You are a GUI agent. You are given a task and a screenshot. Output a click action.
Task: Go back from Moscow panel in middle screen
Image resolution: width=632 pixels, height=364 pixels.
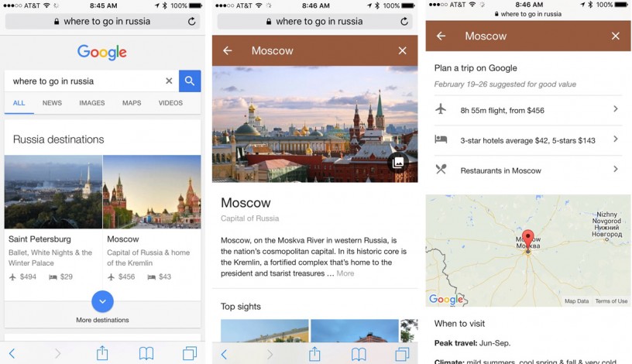click(x=228, y=51)
